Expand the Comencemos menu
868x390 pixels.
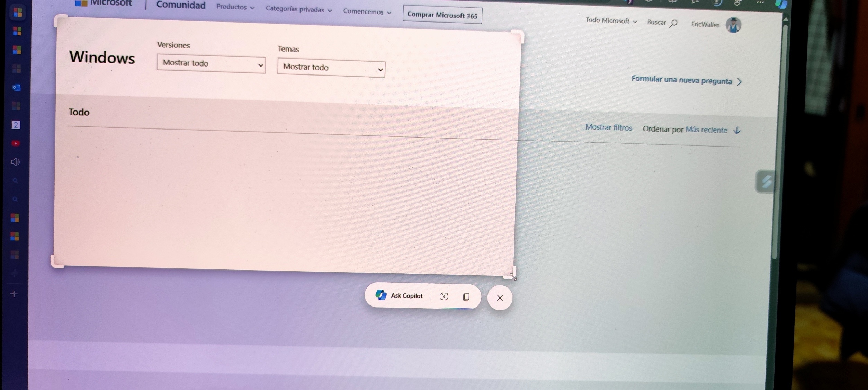click(x=367, y=12)
